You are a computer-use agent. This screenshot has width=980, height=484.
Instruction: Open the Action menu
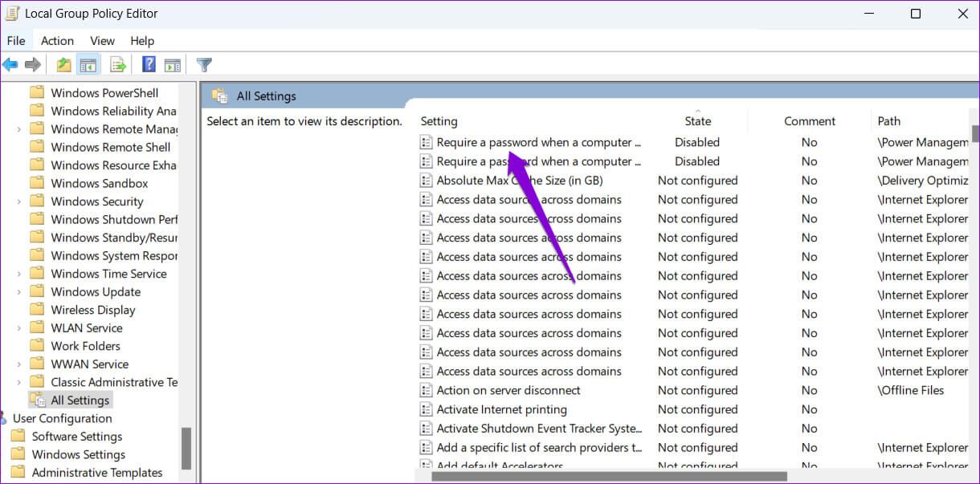[x=57, y=41]
